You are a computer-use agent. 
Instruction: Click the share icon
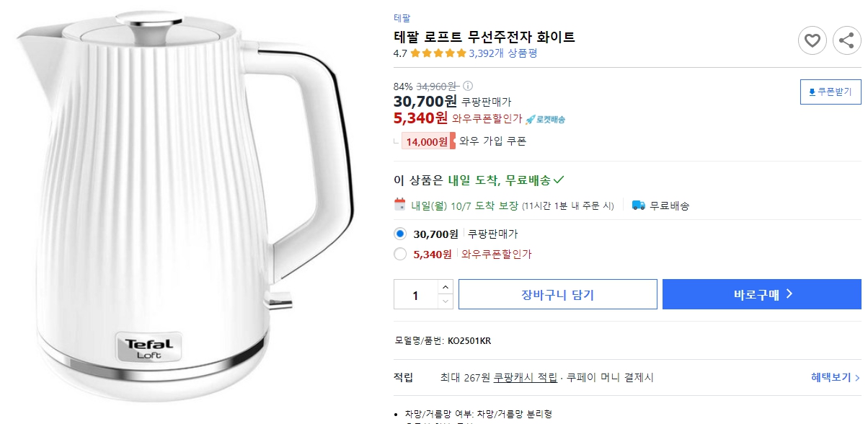click(848, 40)
